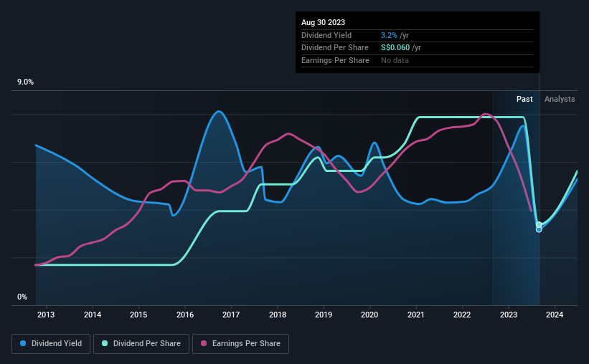The width and height of the screenshot is (589, 364).
Task: Click the 2014 x-axis label
Action: click(93, 315)
